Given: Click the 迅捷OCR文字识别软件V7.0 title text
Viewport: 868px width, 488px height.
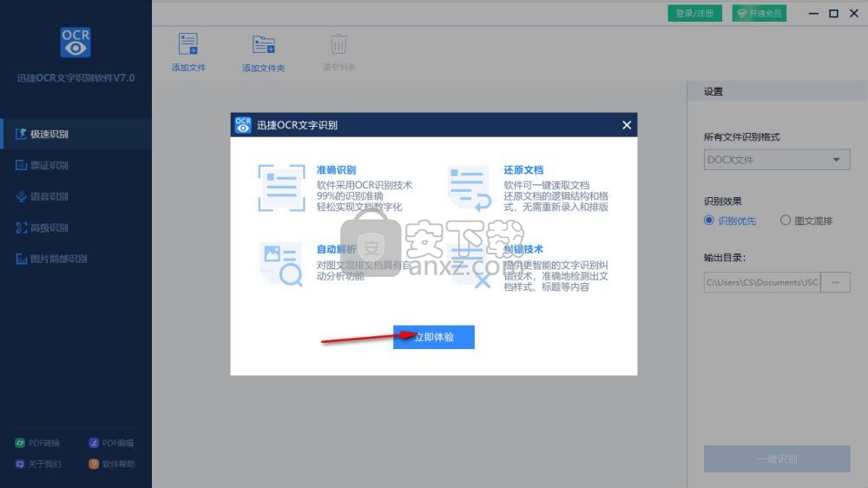Looking at the screenshot, I should (x=76, y=77).
